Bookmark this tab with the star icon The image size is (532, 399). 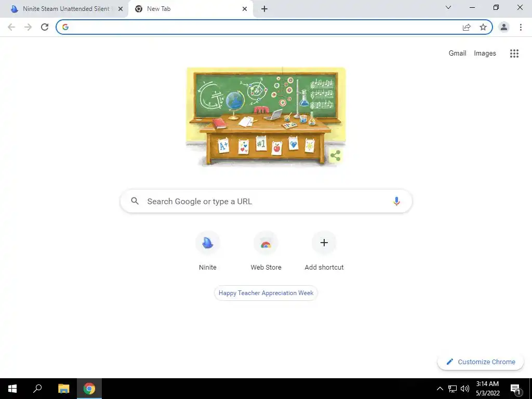[483, 27]
